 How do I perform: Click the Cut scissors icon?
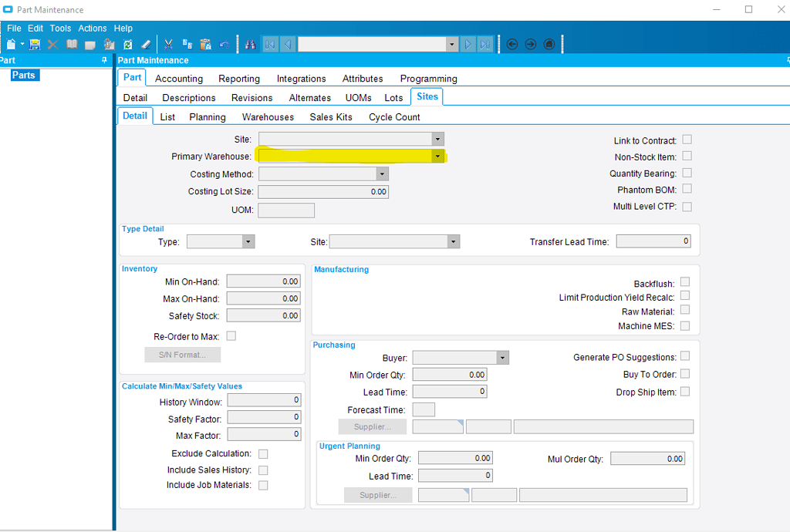tap(167, 44)
